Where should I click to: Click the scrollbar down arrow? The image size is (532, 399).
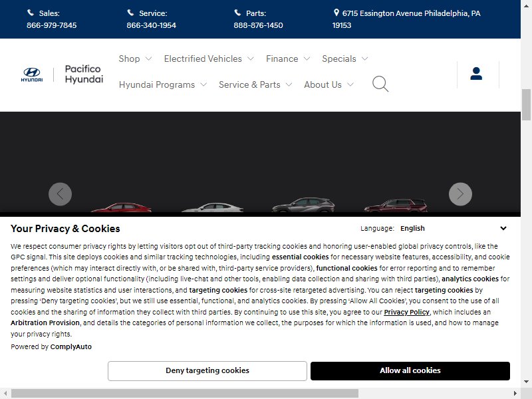pyautogui.click(x=526, y=382)
